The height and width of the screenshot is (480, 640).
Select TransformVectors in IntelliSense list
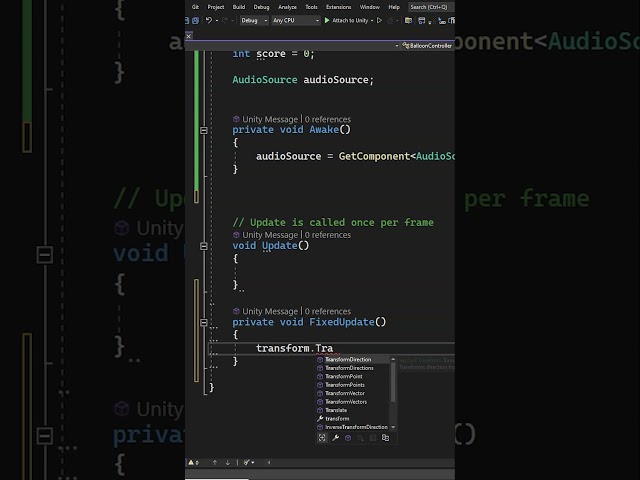pos(353,402)
